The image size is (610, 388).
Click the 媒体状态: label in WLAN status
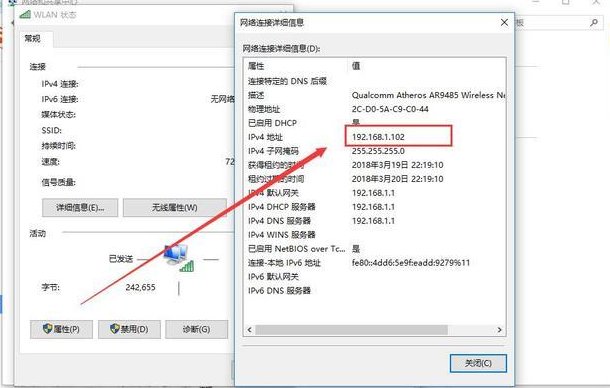click(x=58, y=114)
